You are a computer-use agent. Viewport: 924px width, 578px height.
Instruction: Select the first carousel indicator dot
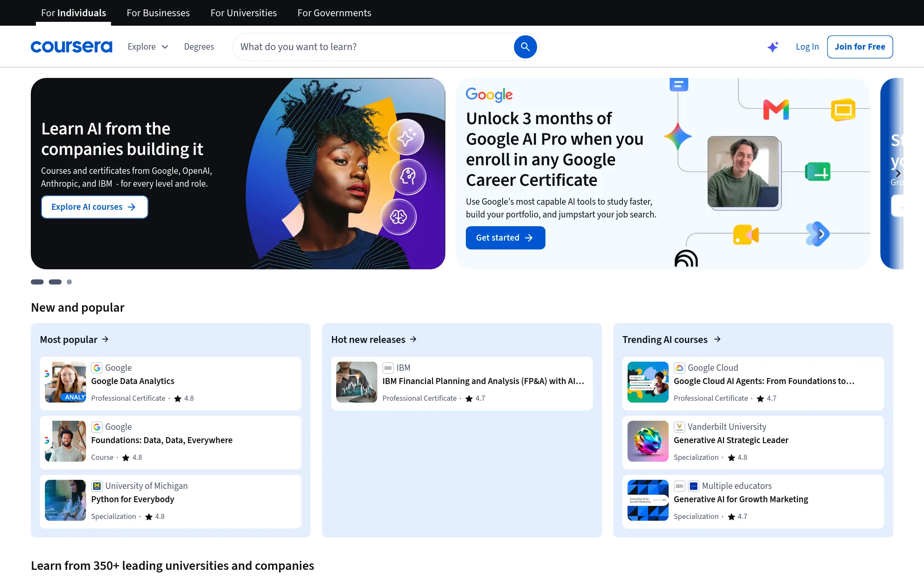(x=37, y=282)
